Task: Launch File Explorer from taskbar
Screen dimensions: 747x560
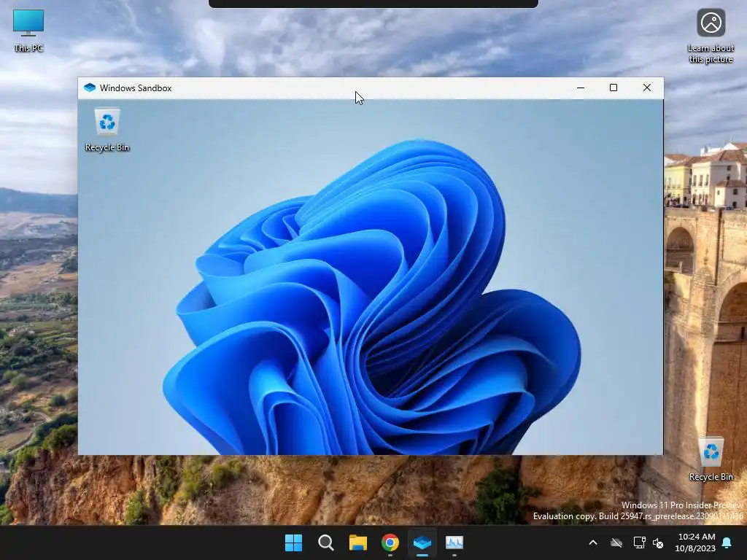Action: (357, 542)
